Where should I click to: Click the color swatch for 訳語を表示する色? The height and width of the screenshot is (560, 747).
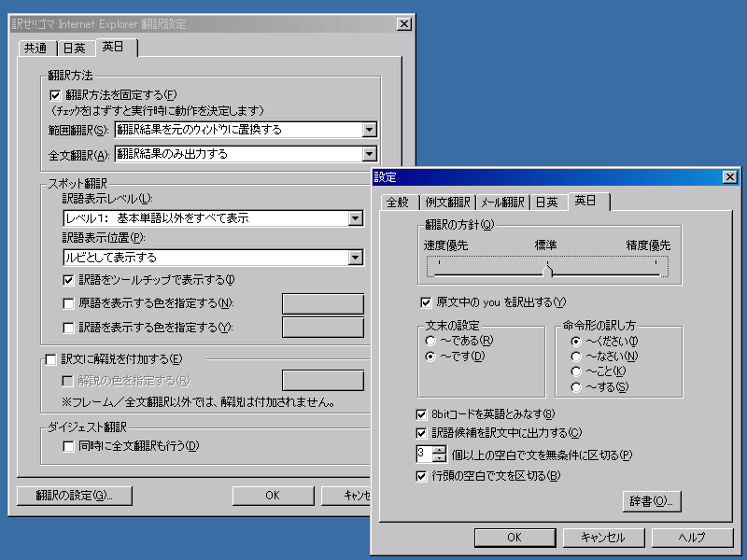click(323, 328)
